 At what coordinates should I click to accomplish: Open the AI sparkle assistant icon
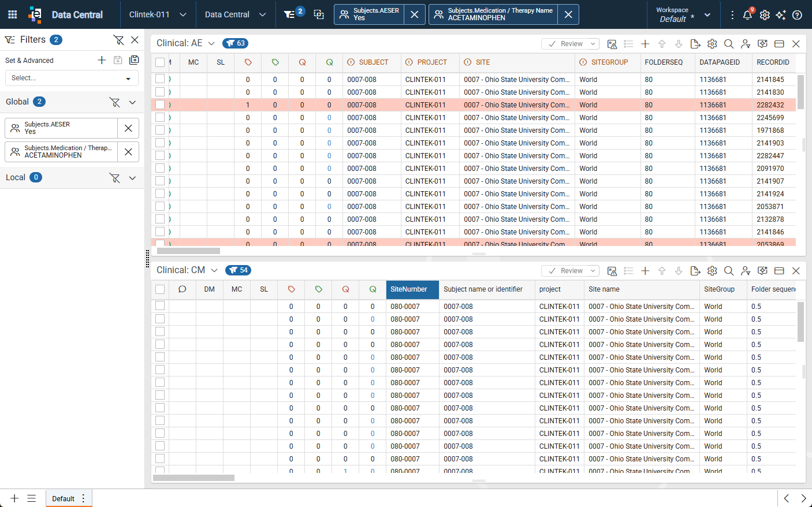(x=781, y=15)
